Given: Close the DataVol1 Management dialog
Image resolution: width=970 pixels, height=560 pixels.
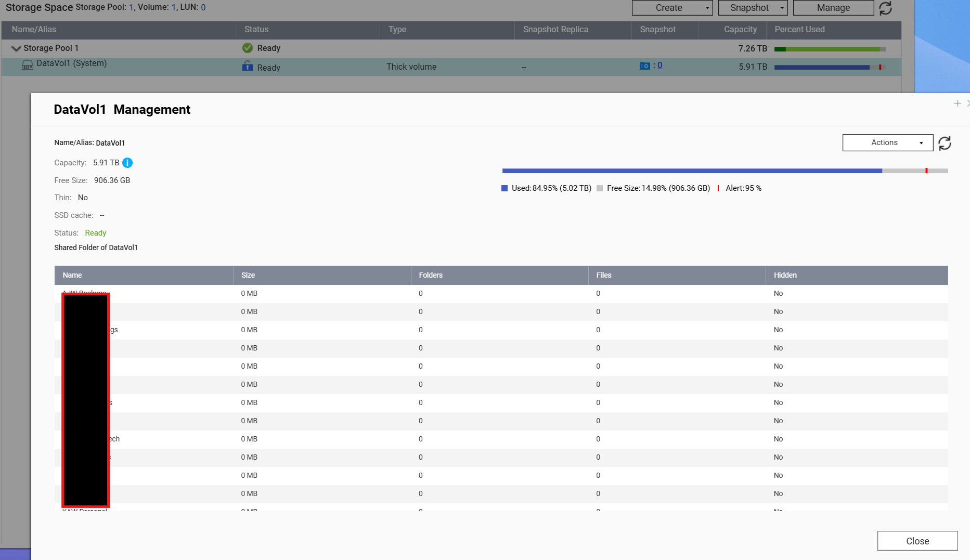Looking at the screenshot, I should (917, 541).
